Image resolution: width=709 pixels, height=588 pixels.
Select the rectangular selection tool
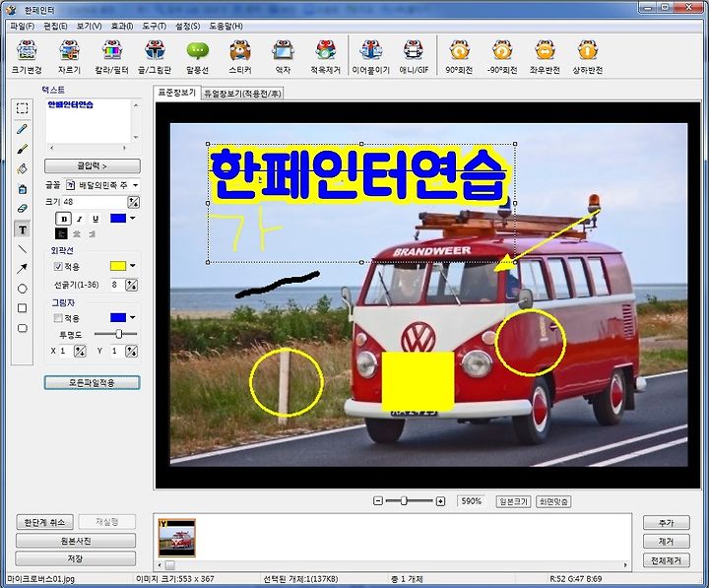(22, 108)
